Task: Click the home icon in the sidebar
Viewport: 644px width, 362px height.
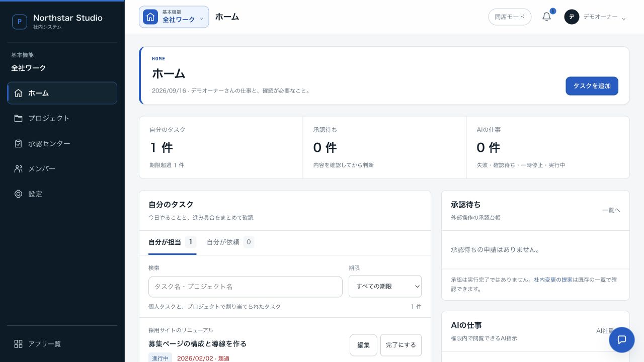Action: pyautogui.click(x=19, y=93)
